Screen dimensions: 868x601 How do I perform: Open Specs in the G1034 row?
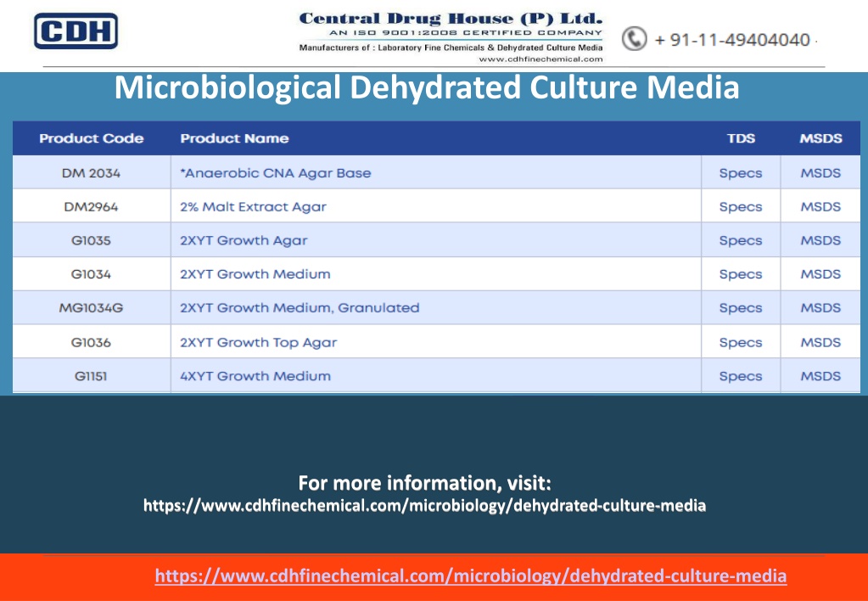click(x=741, y=275)
